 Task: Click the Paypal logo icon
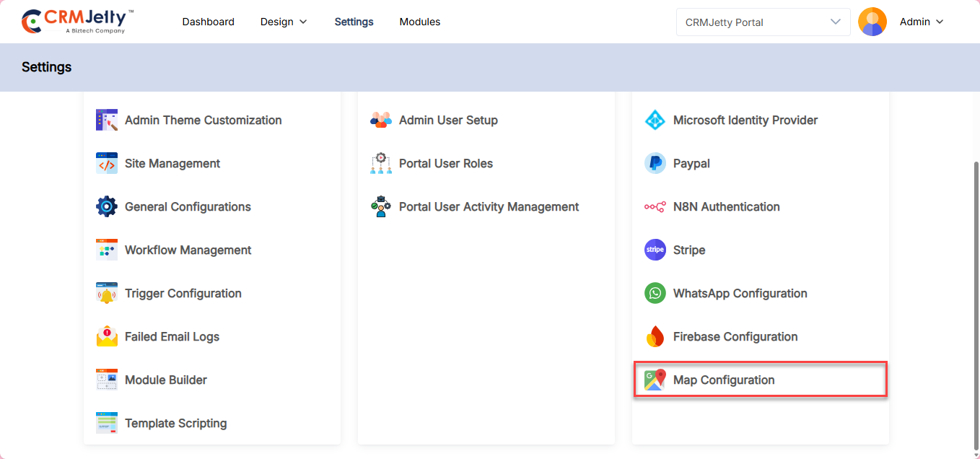click(655, 164)
